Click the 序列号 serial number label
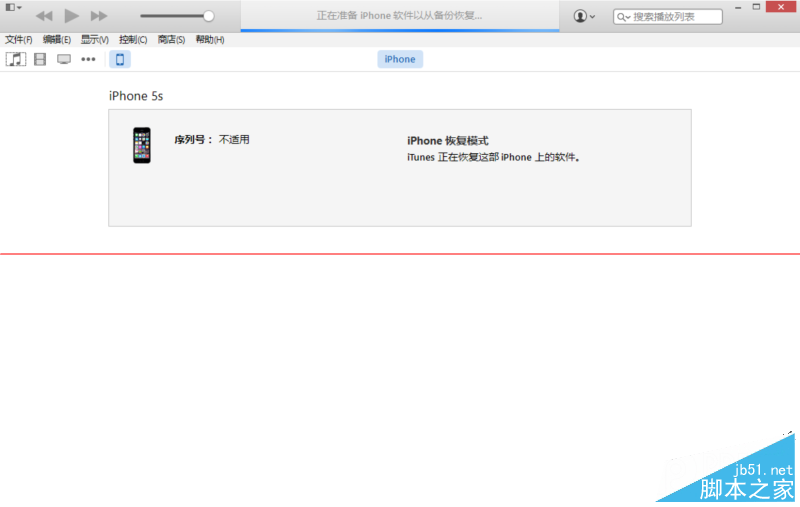Screen dimensions: 800x507 click(x=193, y=140)
